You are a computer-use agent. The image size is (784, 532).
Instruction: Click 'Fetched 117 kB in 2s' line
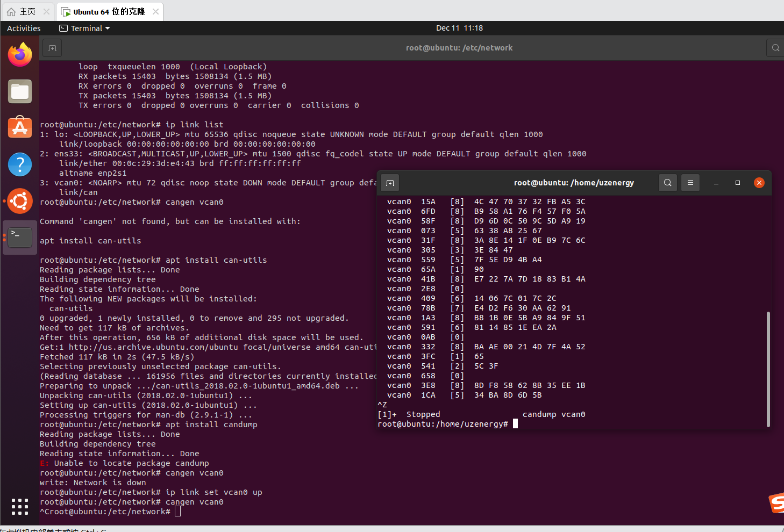(117, 357)
